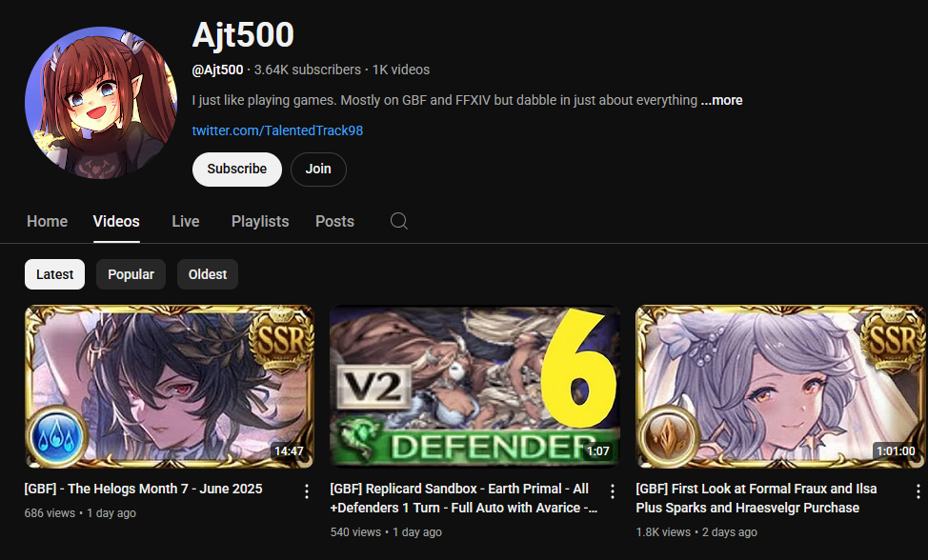Viewport: 928px width, 560px height.
Task: Subscribe to the Ajt500 channel
Action: [x=236, y=170]
